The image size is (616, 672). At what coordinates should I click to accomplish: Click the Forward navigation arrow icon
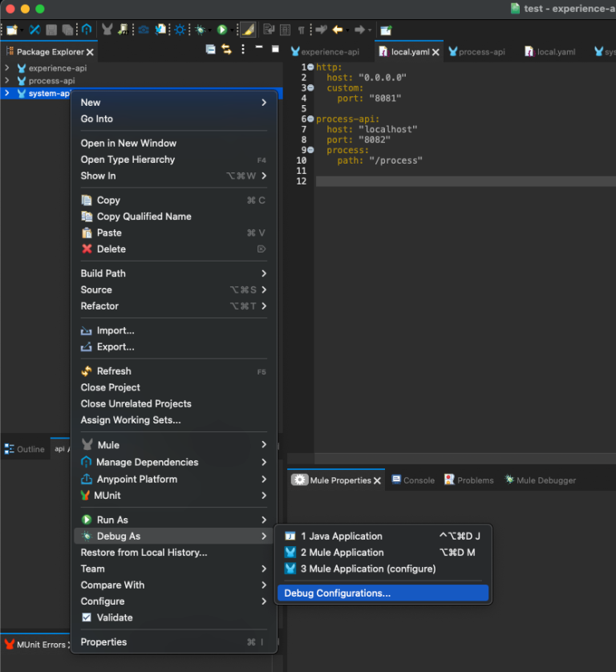[358, 30]
